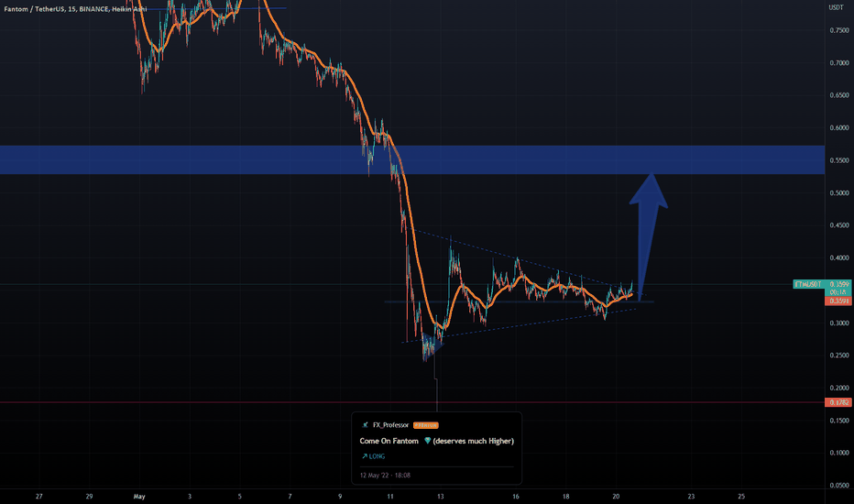Click the date 13 on time axis
The height and width of the screenshot is (504, 854).
pyautogui.click(x=440, y=497)
